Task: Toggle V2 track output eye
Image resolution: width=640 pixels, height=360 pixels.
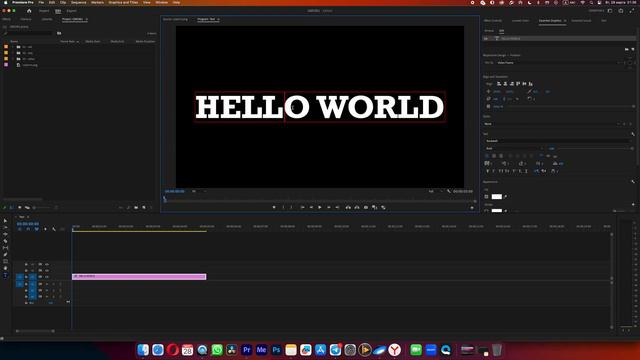Action: pos(47,270)
